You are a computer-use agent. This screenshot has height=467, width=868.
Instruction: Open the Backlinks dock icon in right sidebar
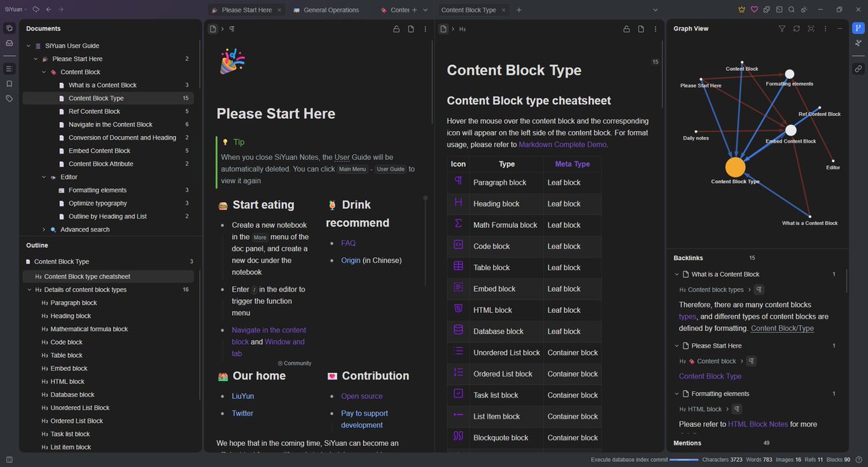858,69
